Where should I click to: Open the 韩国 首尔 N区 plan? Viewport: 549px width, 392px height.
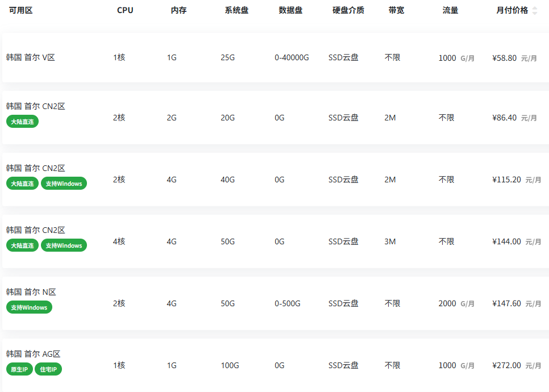31,292
